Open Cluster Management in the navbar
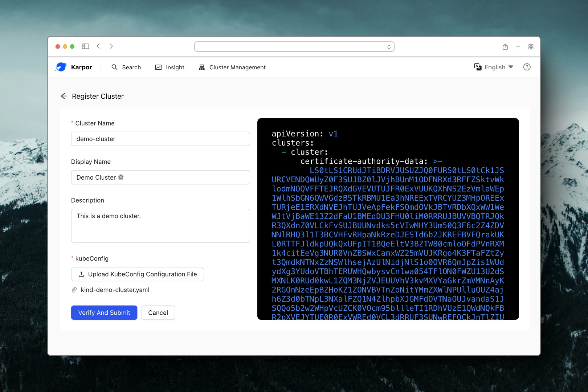Screen dimensions: 588x392 pos(232,68)
